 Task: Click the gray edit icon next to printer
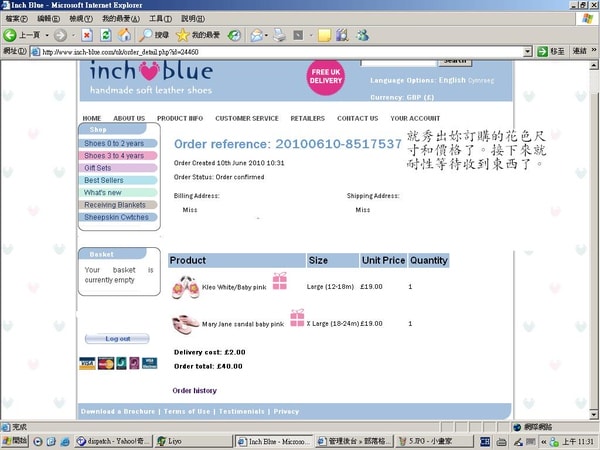click(298, 36)
